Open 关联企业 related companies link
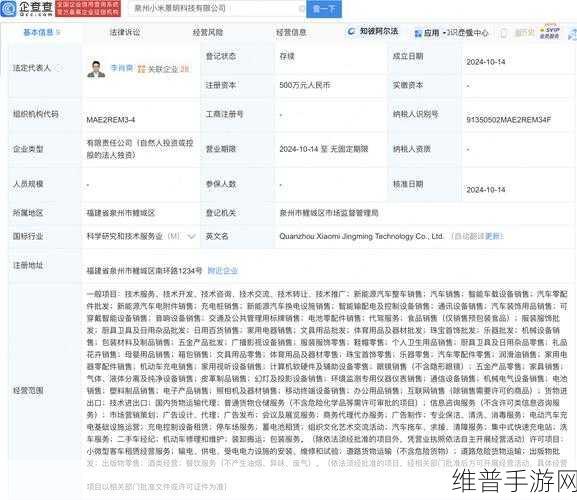The height and width of the screenshot is (500, 577). tap(164, 69)
